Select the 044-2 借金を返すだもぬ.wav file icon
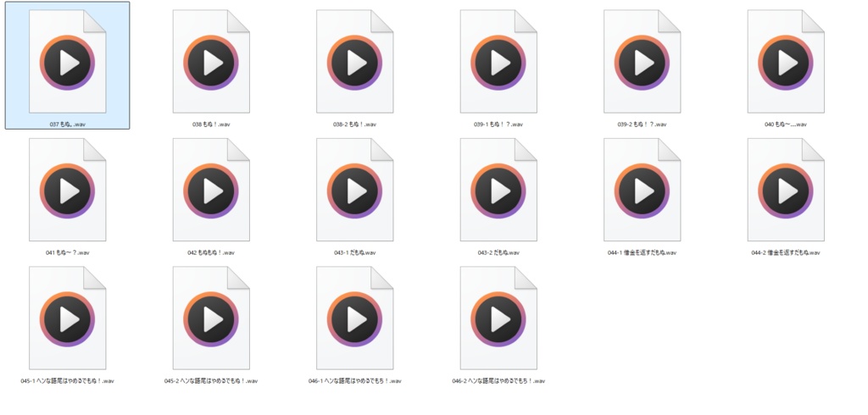The image size is (868, 415). 786,190
